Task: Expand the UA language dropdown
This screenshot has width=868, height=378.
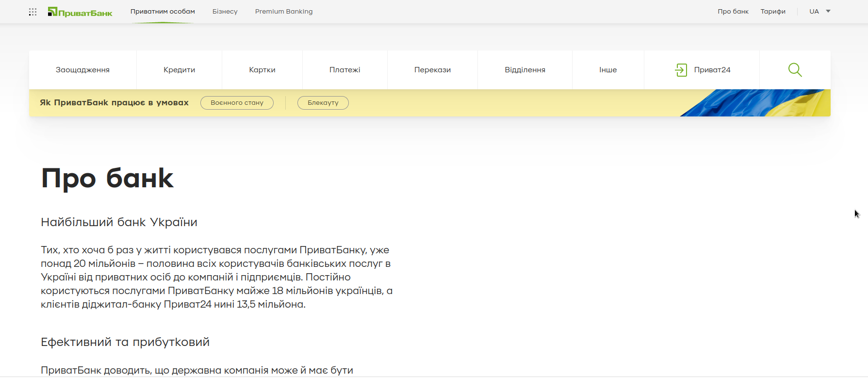Action: click(x=820, y=11)
